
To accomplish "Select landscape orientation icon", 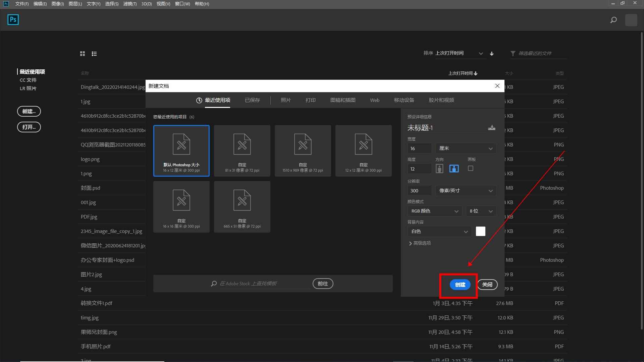I will pyautogui.click(x=454, y=169).
